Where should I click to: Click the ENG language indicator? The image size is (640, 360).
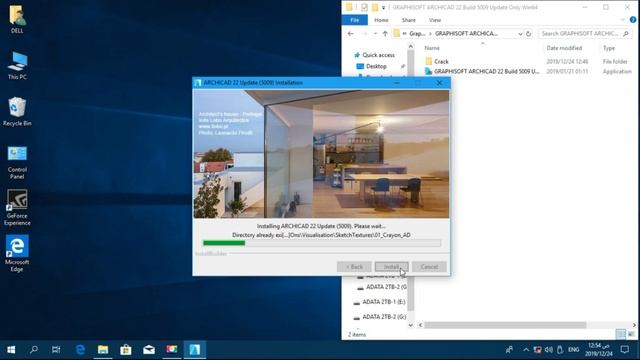click(573, 350)
